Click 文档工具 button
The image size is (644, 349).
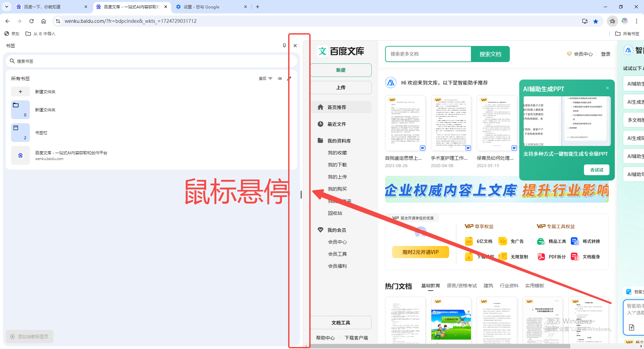tap(341, 322)
